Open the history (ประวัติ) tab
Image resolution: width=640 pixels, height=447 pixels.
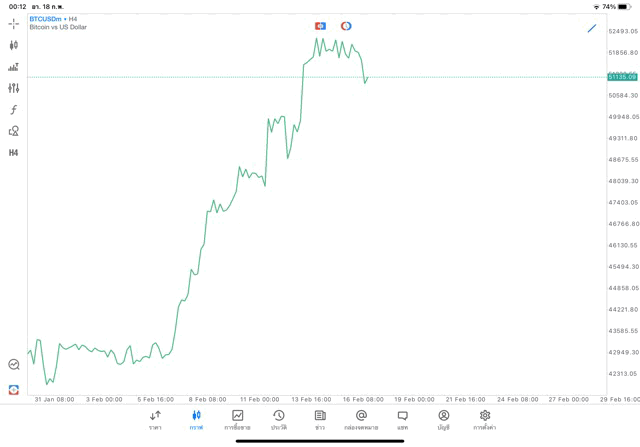coord(278,419)
